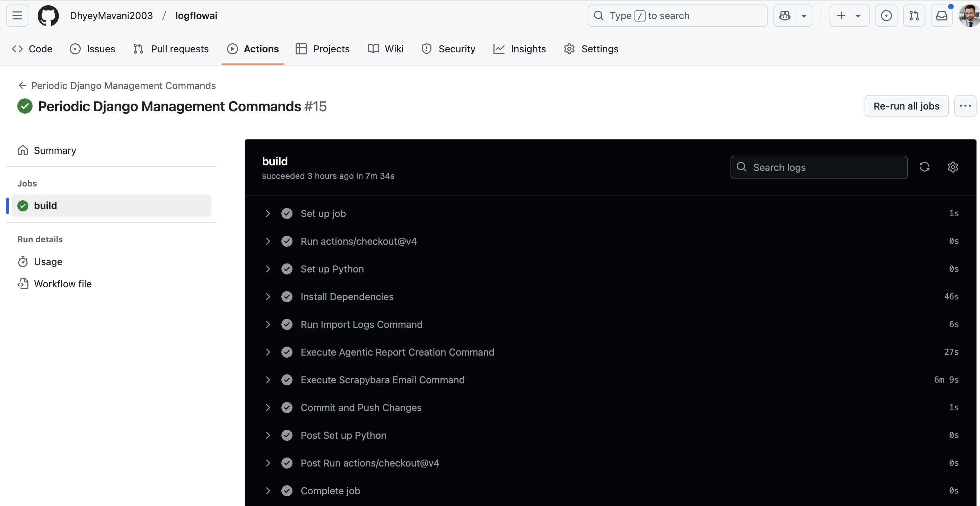Open the notifications inbox icon
Screen dimensions: 980x506
tap(942, 16)
